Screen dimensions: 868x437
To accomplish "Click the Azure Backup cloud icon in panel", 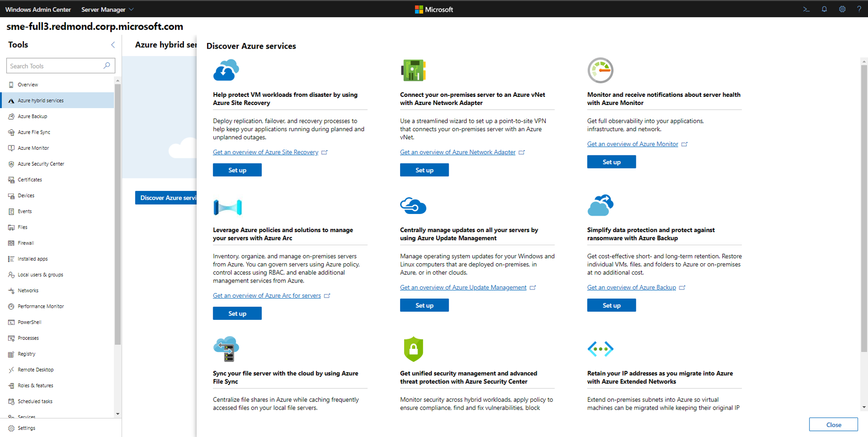I will tap(600, 205).
